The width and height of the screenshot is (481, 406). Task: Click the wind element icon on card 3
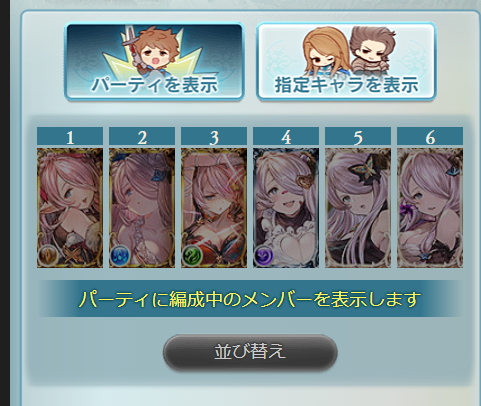click(x=192, y=255)
